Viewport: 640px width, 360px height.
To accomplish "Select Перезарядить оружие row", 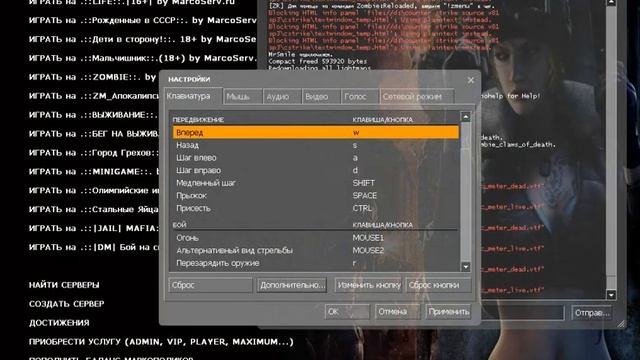I will (x=316, y=263).
